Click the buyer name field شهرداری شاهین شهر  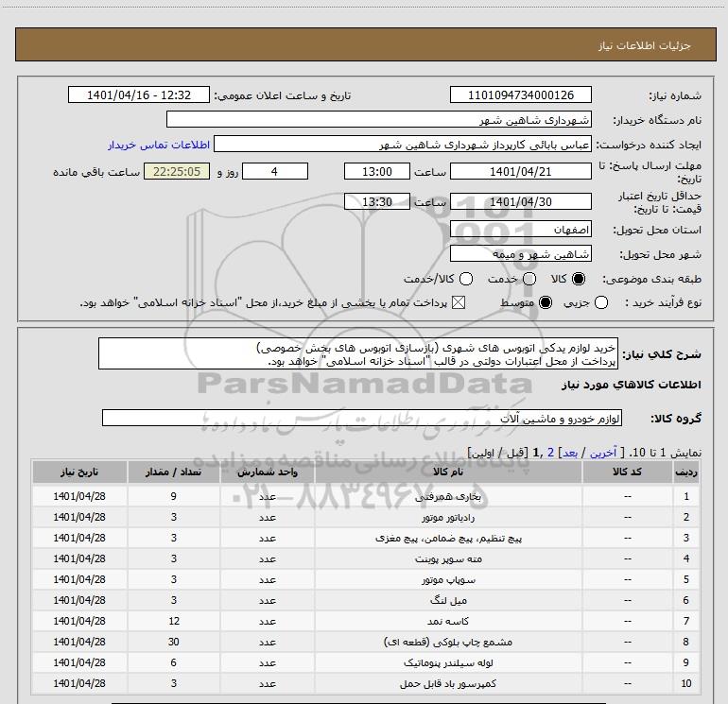pyautogui.click(x=379, y=119)
